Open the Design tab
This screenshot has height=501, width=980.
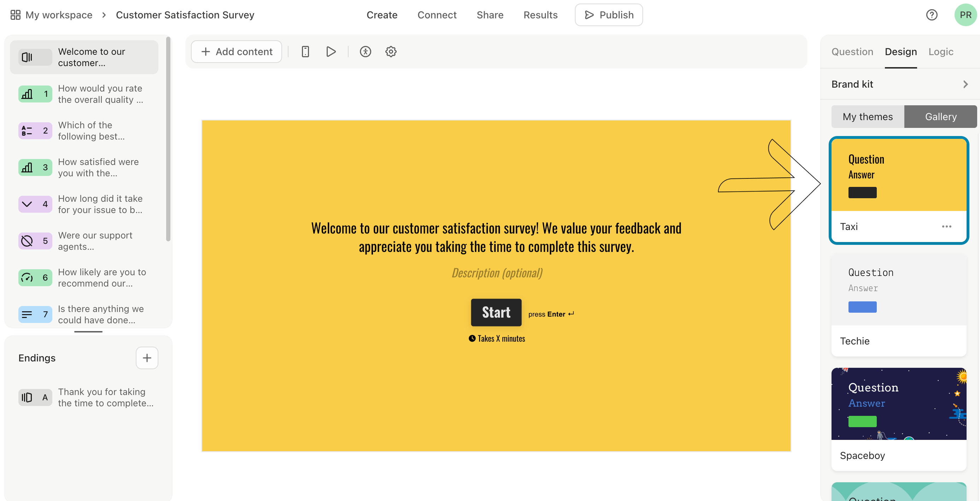(900, 52)
